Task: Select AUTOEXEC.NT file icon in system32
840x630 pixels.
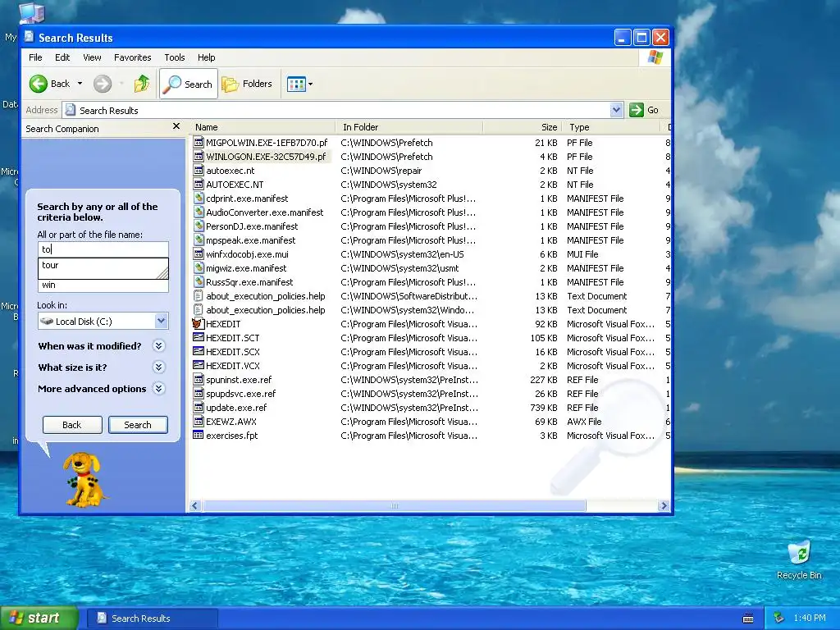Action: click(x=199, y=185)
